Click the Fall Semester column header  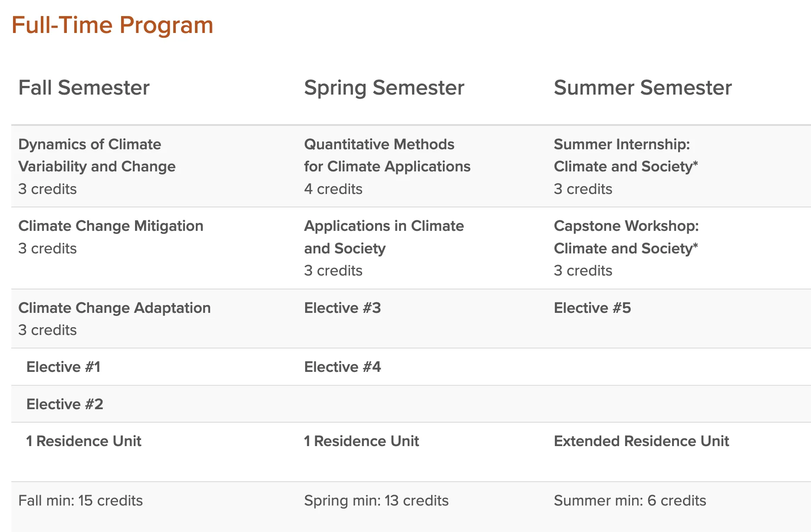coord(84,88)
